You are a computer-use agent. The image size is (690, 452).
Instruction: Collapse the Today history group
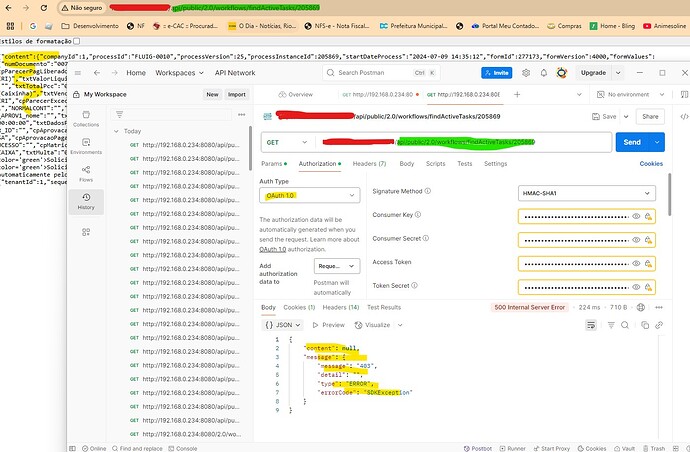[x=118, y=132]
